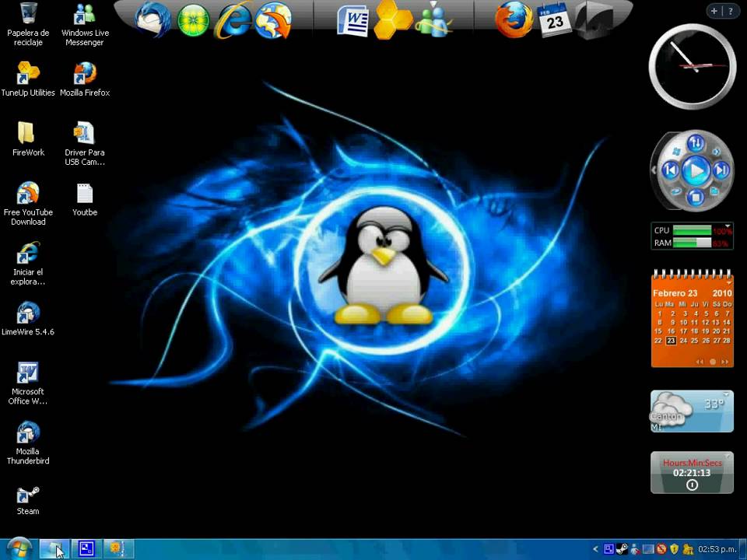Launch TuneUp Utilities desktop shortcut
Viewport: 747px width, 560px height.
[x=28, y=79]
